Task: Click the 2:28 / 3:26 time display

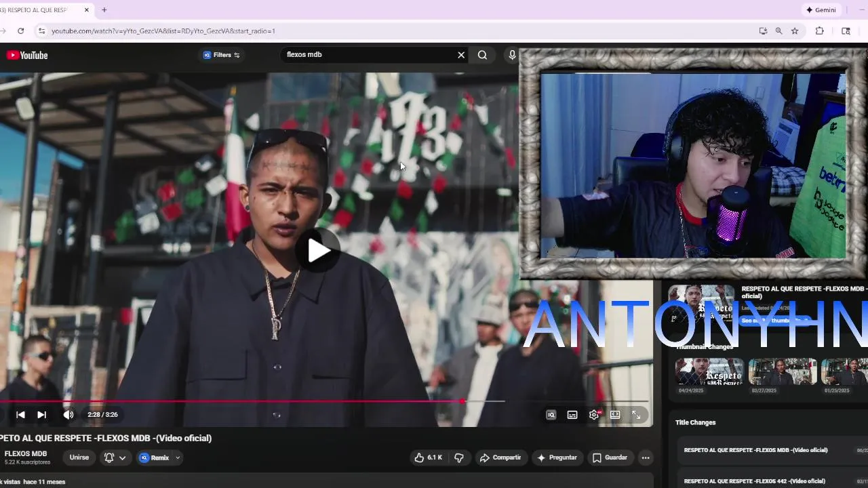Action: click(x=102, y=415)
